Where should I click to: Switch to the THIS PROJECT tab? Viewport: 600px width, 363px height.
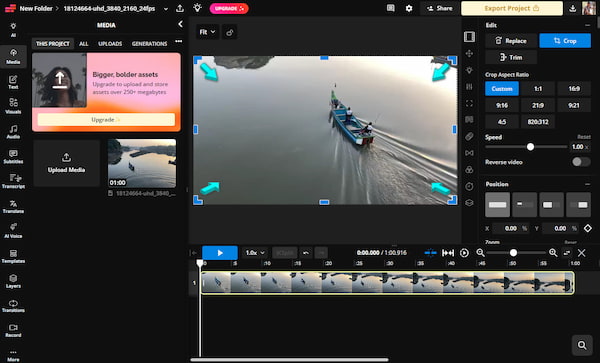click(x=52, y=44)
